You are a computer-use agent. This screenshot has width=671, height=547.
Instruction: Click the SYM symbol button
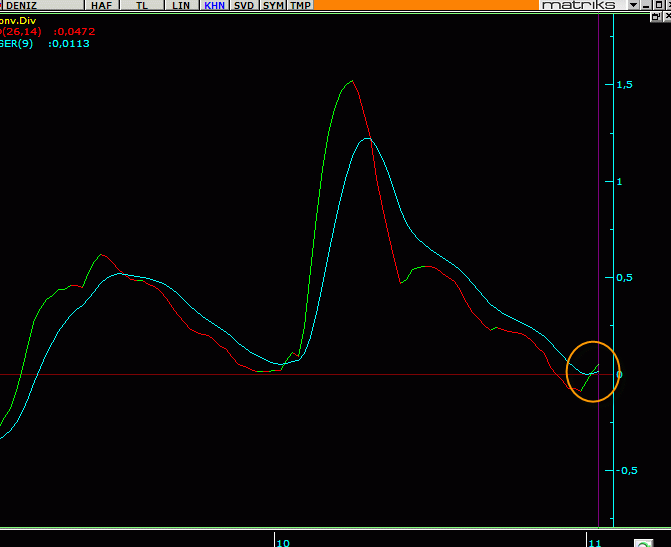273,5
